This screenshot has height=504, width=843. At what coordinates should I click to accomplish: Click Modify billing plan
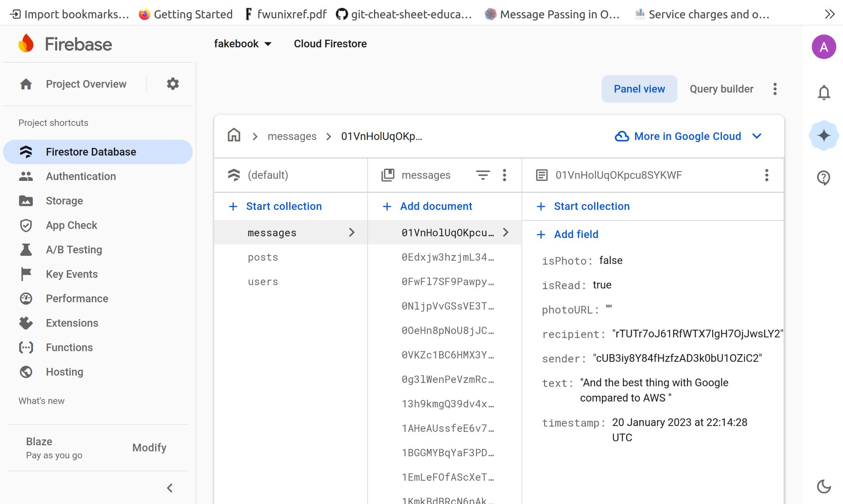pyautogui.click(x=149, y=447)
